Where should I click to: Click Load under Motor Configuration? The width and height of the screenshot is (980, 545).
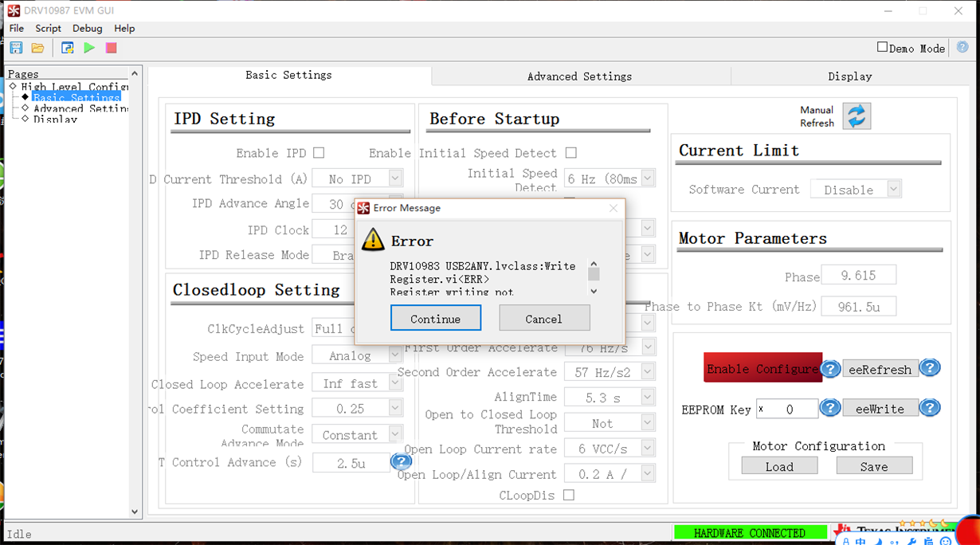click(779, 466)
